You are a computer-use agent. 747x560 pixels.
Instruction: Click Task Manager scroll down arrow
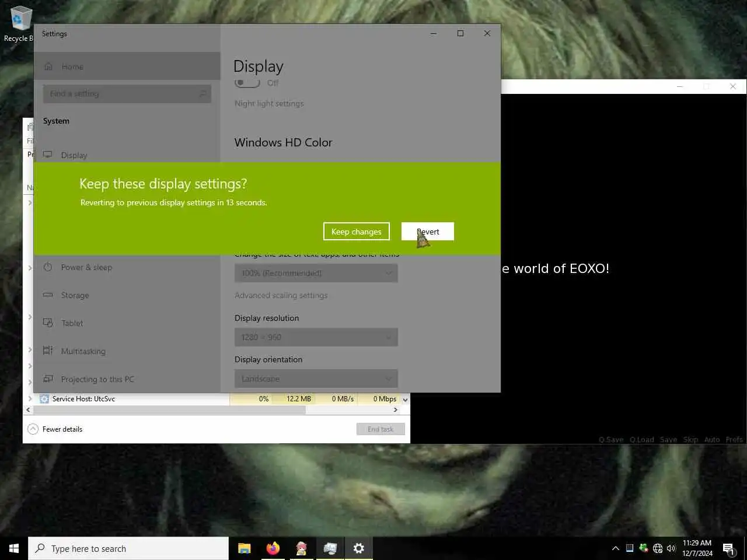tap(405, 400)
